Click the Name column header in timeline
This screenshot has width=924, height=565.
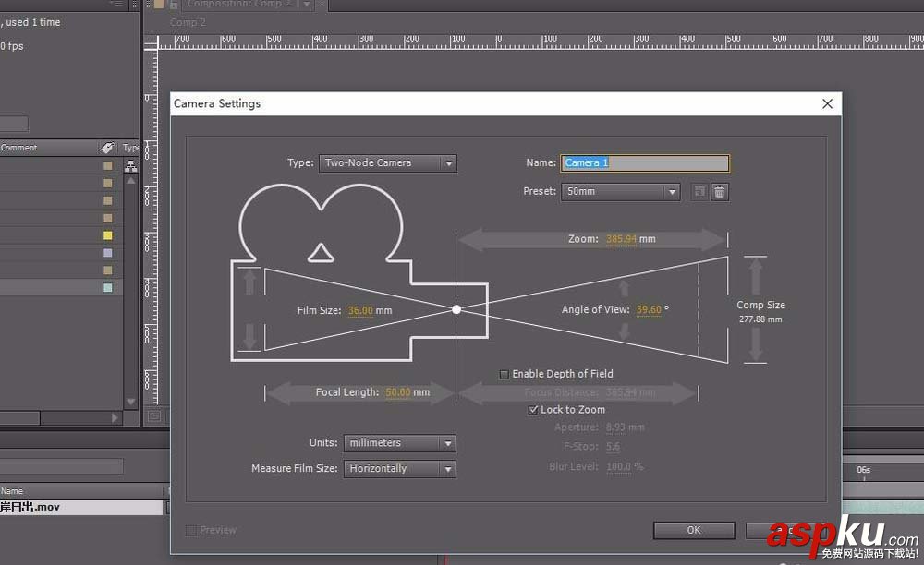[12, 491]
